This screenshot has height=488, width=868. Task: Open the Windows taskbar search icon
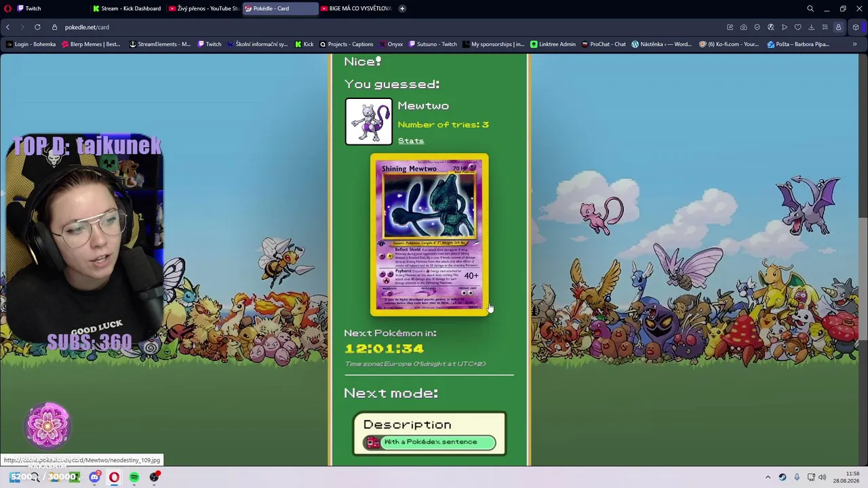click(35, 477)
